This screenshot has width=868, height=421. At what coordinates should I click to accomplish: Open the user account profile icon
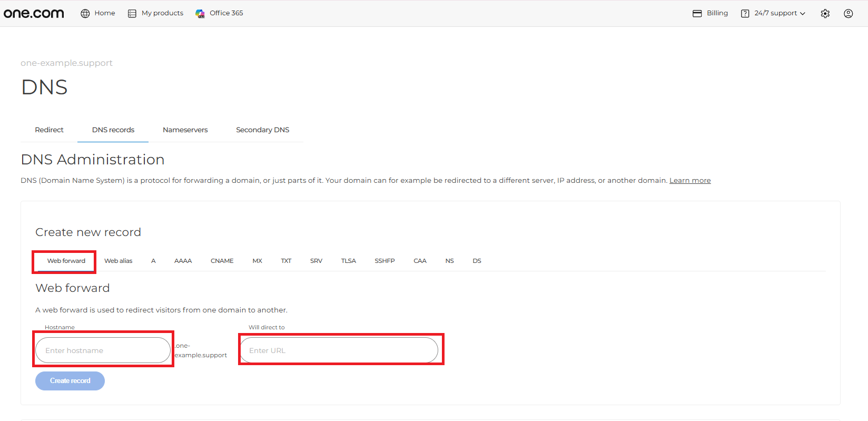click(849, 14)
